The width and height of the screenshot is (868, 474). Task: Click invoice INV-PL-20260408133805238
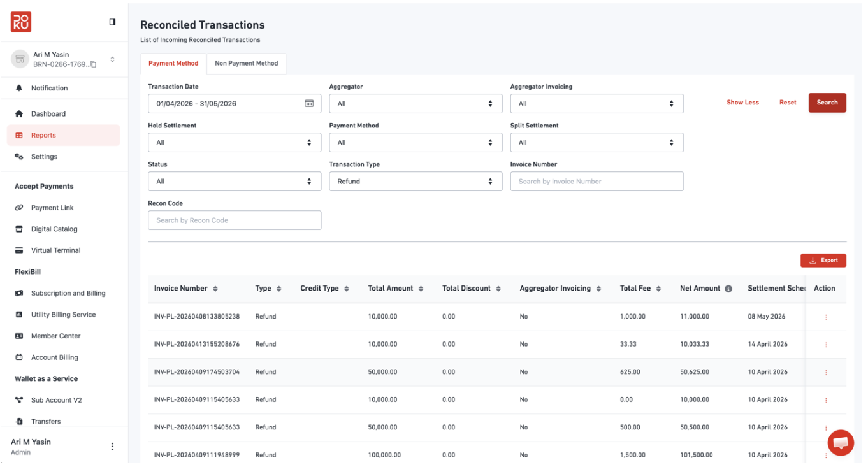[x=197, y=317]
